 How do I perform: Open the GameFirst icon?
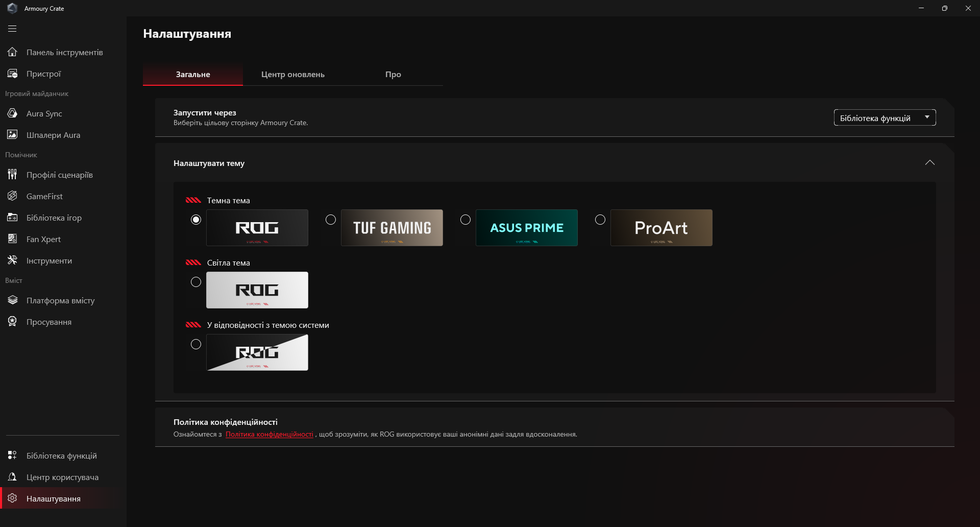pos(12,196)
